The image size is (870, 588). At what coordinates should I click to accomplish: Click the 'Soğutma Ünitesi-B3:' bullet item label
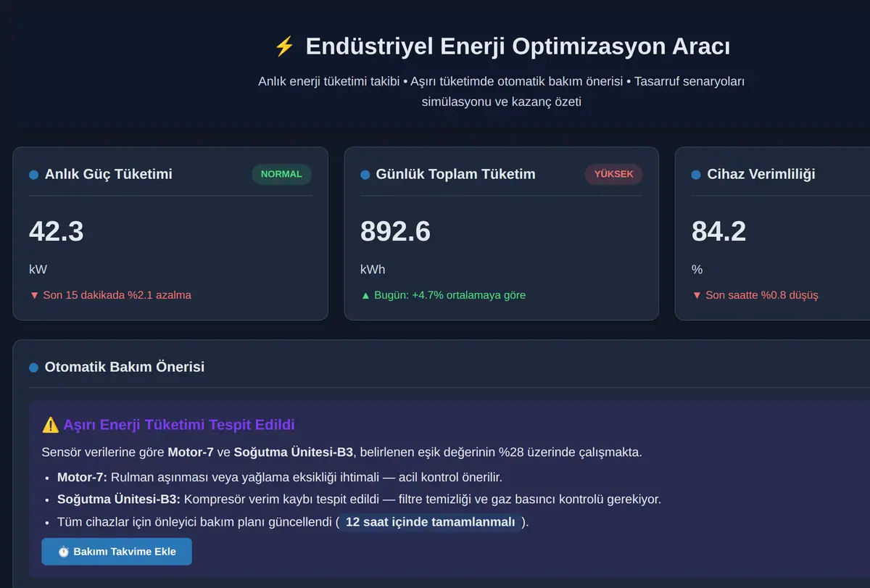point(119,499)
